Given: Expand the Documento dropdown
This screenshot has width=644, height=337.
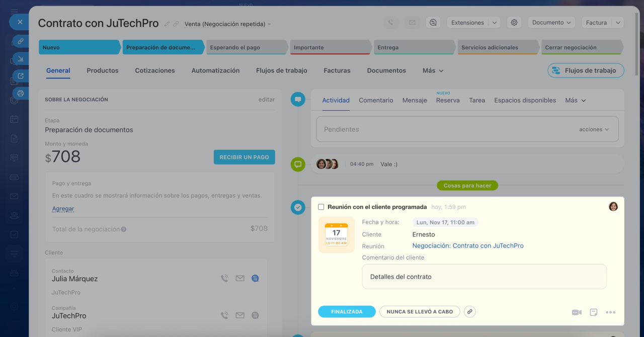Looking at the screenshot, I should [551, 23].
